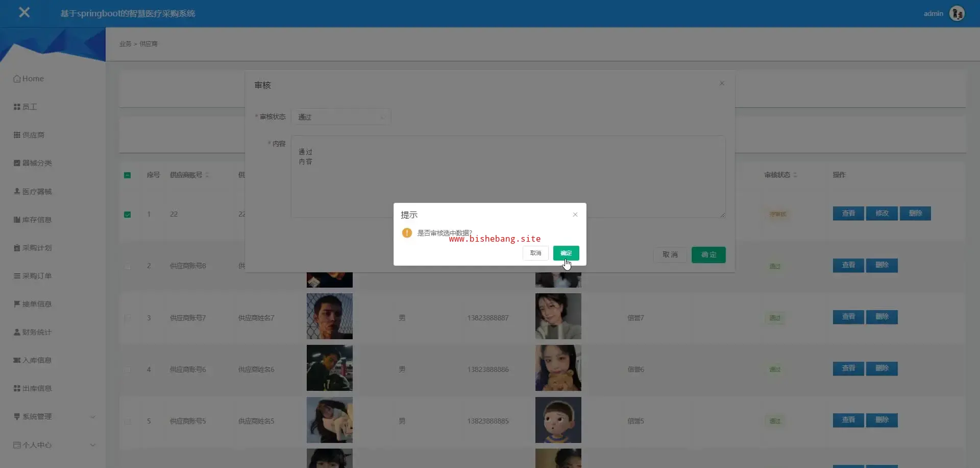Click the 库存信息 icon in sidebar
The height and width of the screenshot is (468, 980).
(x=17, y=220)
